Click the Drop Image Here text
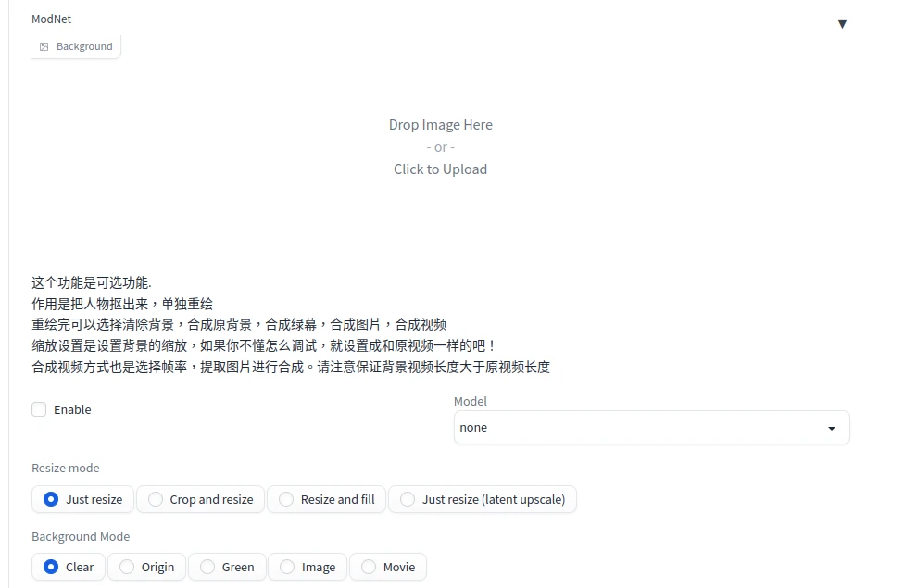 click(440, 125)
